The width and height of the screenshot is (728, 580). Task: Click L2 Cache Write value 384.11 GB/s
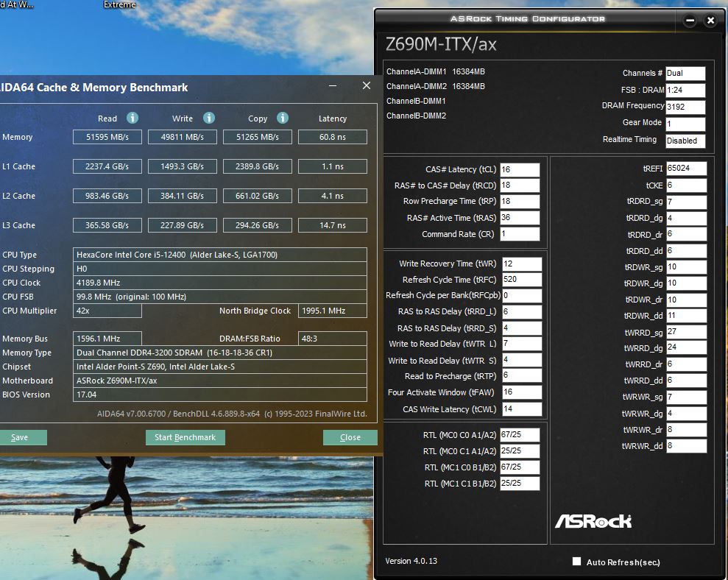click(x=183, y=196)
